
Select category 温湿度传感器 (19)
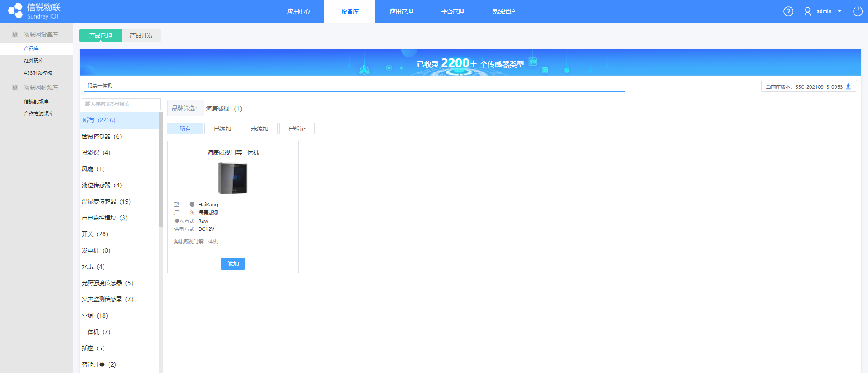[x=119, y=201]
